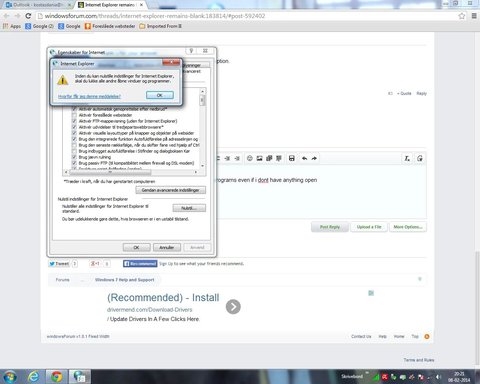Click the help question-mark button in the Egenskaber dialog
The height and width of the screenshot is (384, 480).
pyautogui.click(x=191, y=51)
